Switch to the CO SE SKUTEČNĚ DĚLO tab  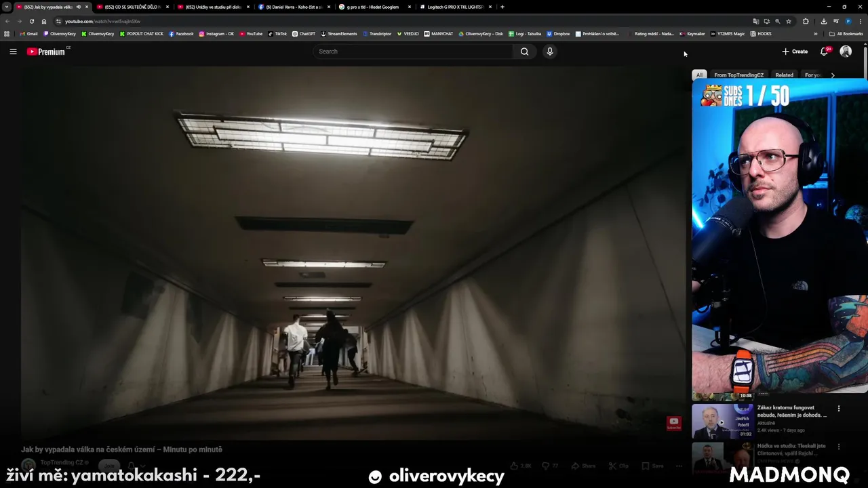pos(132,7)
